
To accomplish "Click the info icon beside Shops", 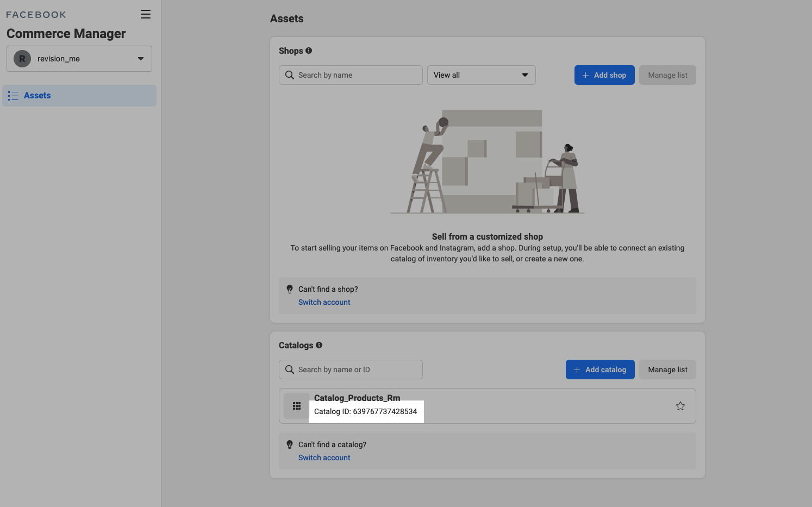I will pos(309,51).
